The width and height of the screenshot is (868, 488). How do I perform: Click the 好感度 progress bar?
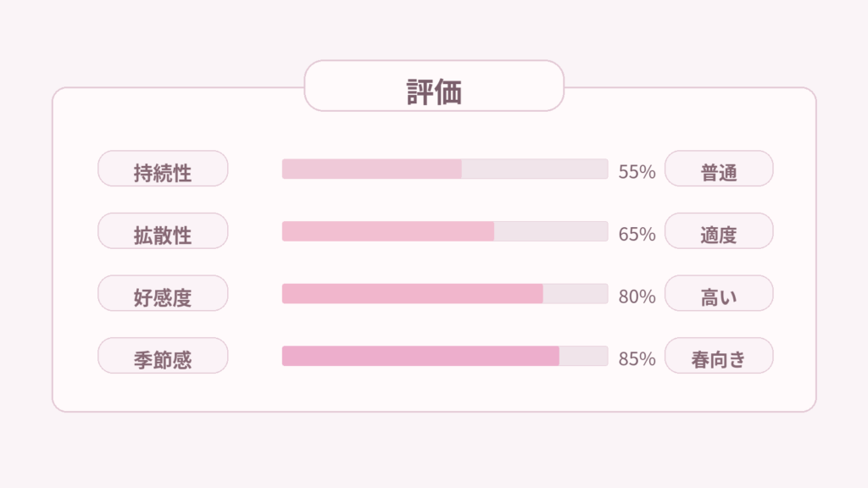pyautogui.click(x=444, y=293)
